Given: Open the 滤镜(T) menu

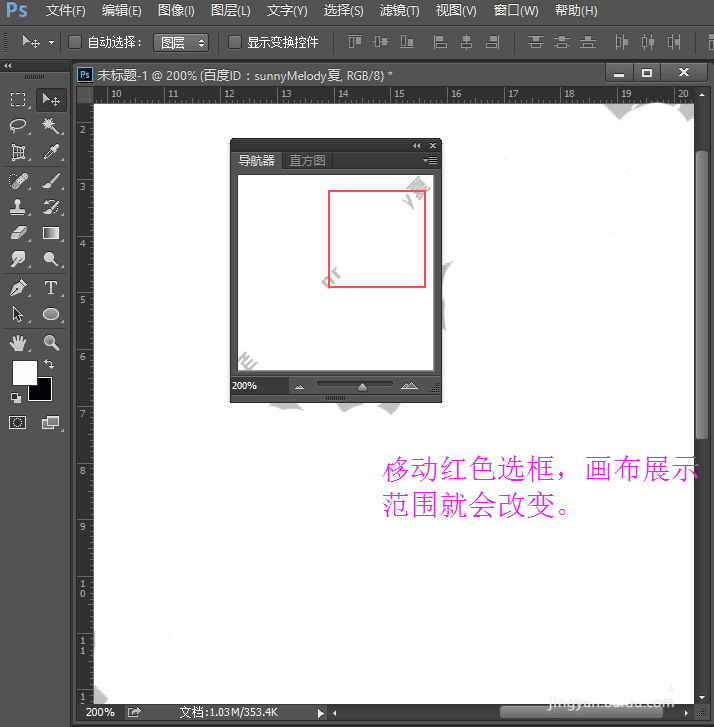Looking at the screenshot, I should [400, 11].
